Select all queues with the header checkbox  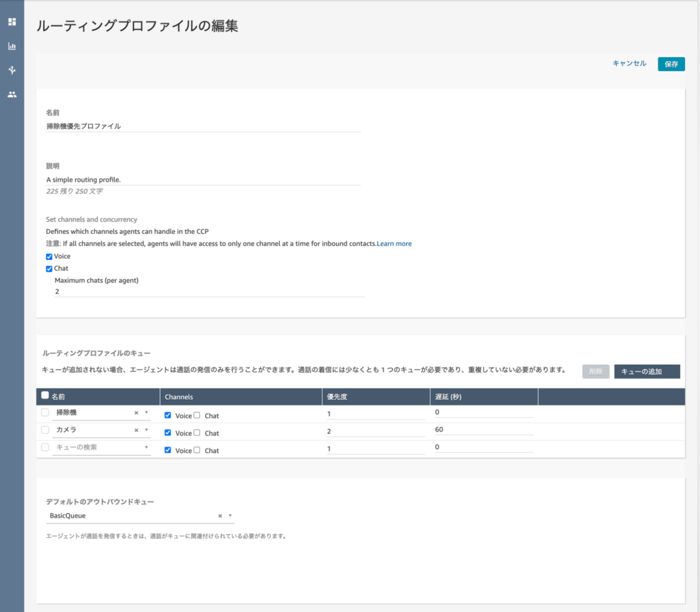coord(45,395)
